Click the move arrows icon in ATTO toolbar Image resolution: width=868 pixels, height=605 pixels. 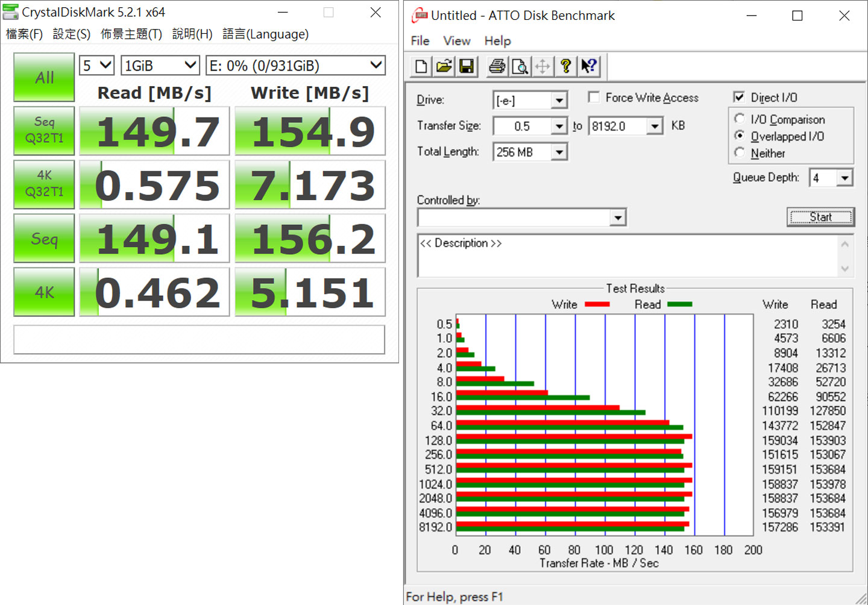coord(542,66)
